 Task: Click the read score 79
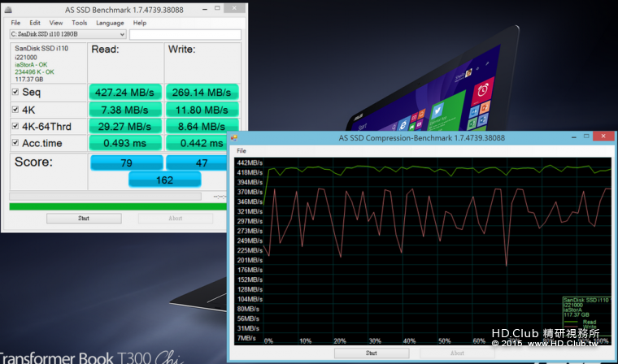coord(127,162)
